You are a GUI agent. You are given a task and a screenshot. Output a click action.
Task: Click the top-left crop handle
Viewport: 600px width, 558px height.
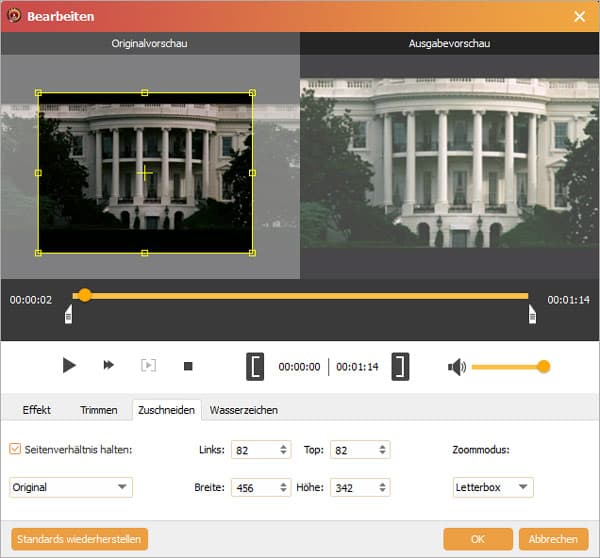pyautogui.click(x=38, y=93)
